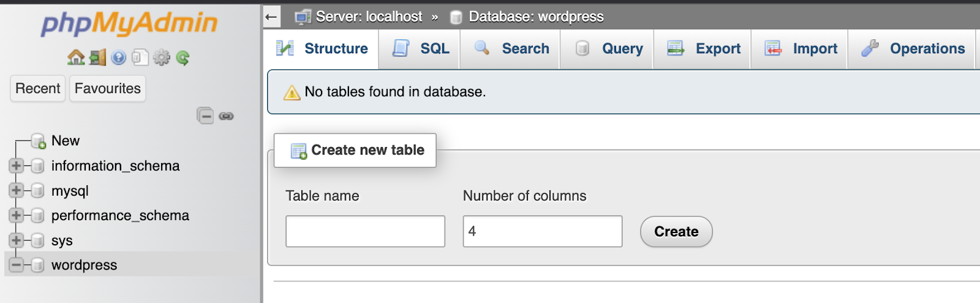Open phpMyAdmin documentation help icon
Screen dimensions: 980x303
click(119, 58)
